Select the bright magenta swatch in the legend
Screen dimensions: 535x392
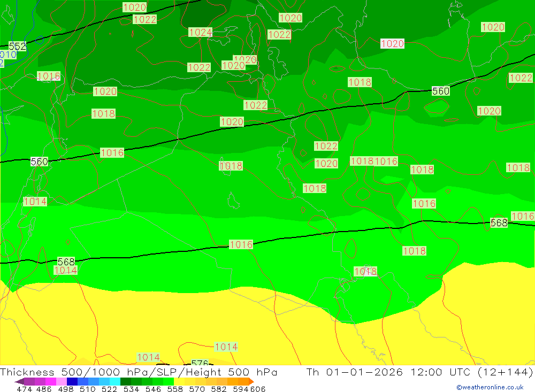(x=51, y=381)
